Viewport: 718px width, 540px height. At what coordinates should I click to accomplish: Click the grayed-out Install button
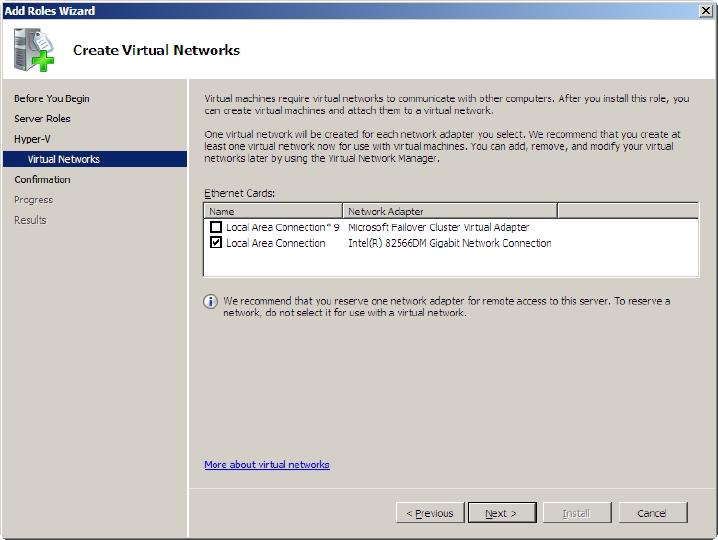click(x=577, y=513)
